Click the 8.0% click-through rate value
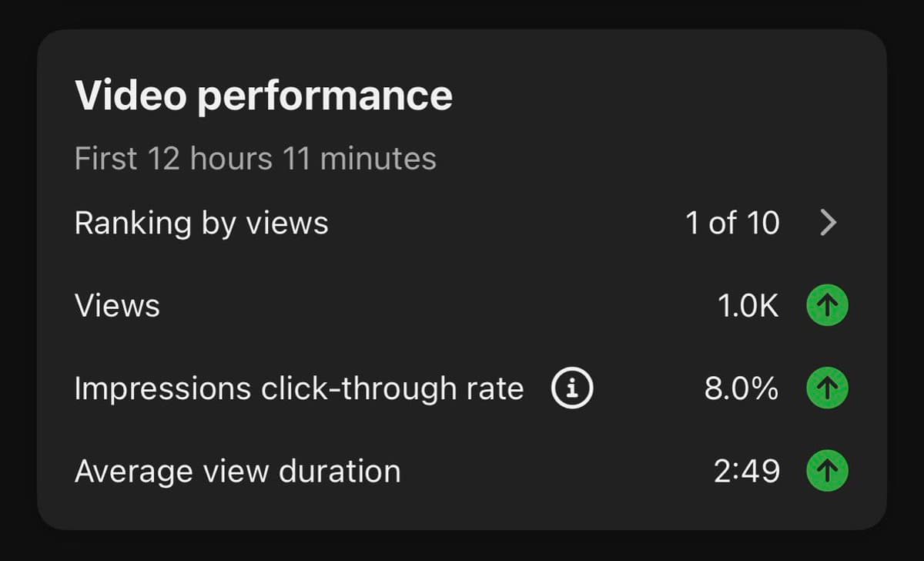This screenshot has width=924, height=561. (x=742, y=388)
